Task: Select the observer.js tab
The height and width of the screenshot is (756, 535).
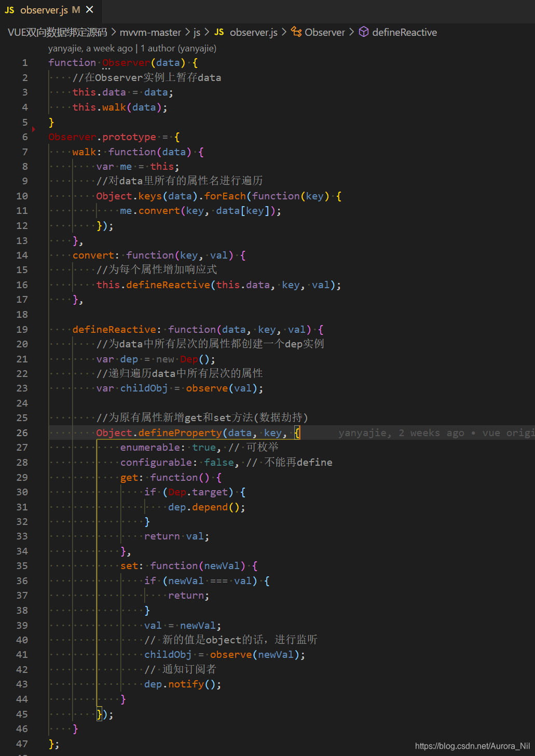Action: coord(50,10)
